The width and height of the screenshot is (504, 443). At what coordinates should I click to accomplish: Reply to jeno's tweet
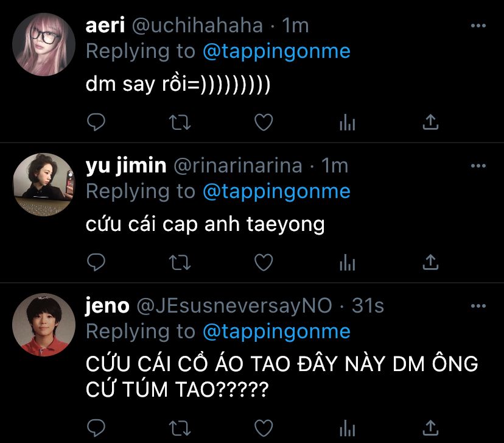point(97,426)
